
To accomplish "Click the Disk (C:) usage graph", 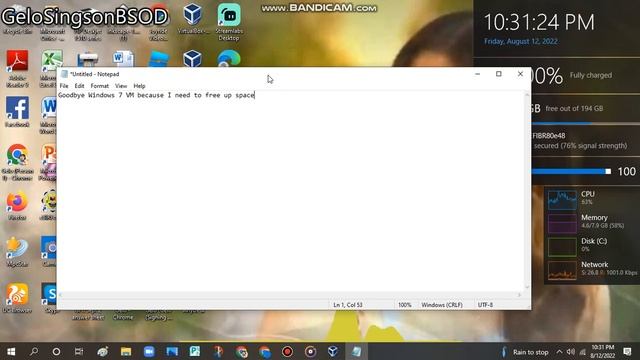I will pyautogui.click(x=562, y=247).
